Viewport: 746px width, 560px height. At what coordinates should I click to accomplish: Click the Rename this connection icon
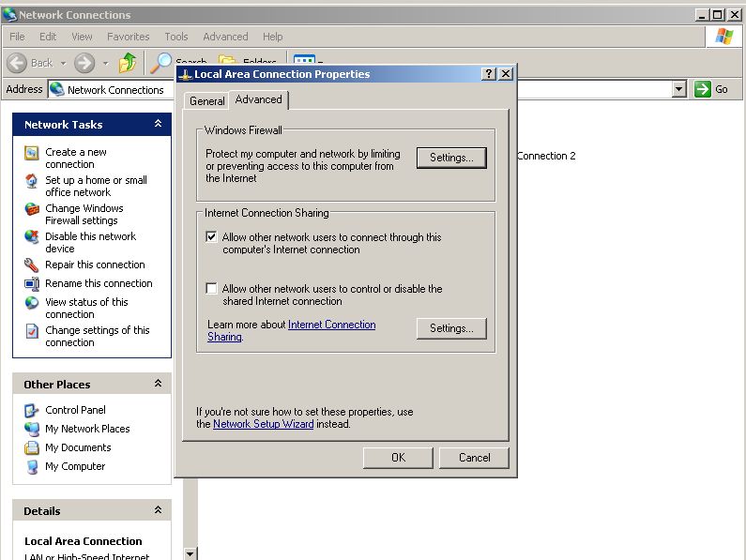tap(31, 284)
